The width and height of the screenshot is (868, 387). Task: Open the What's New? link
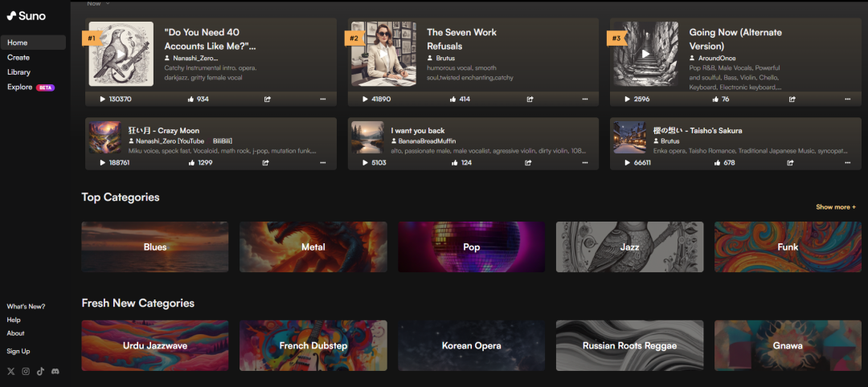tap(26, 307)
